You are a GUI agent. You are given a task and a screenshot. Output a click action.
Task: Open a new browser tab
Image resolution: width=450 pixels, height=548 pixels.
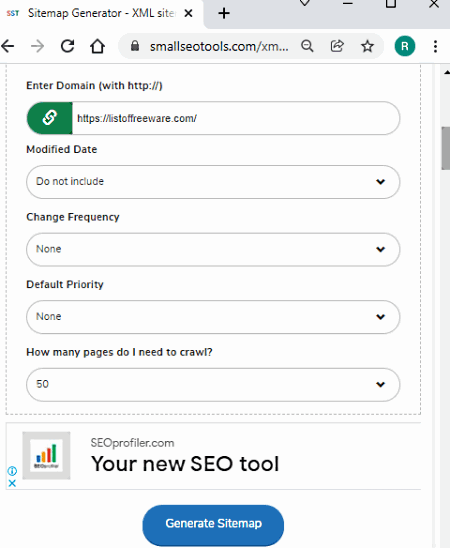pyautogui.click(x=224, y=14)
